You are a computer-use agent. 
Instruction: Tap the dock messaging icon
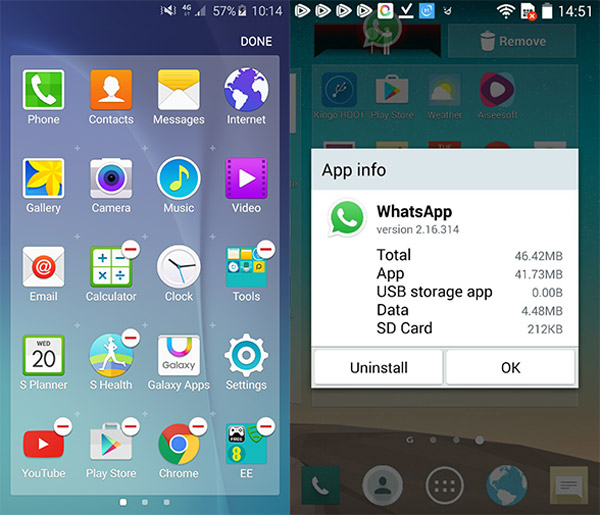(569, 486)
